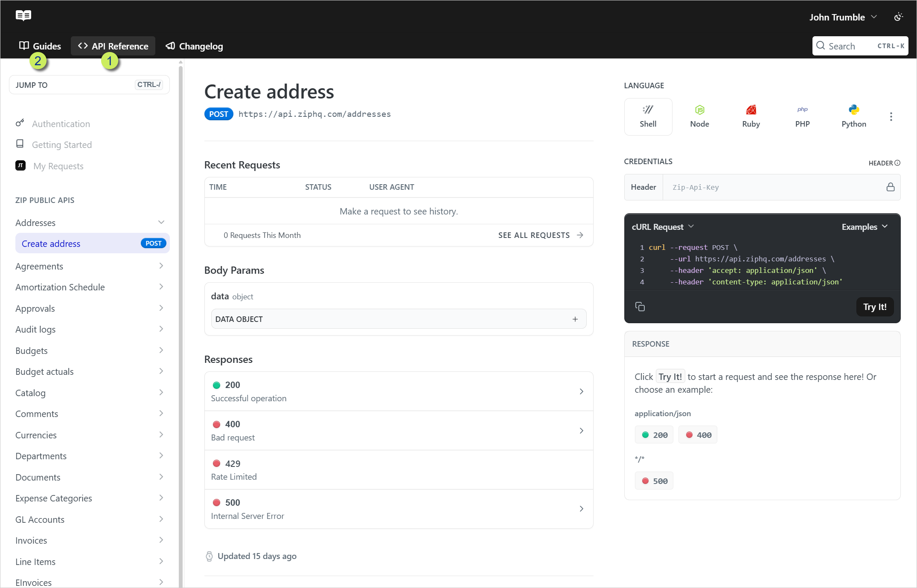This screenshot has width=917, height=588.
Task: Select the PHP language icon
Action: click(x=803, y=116)
